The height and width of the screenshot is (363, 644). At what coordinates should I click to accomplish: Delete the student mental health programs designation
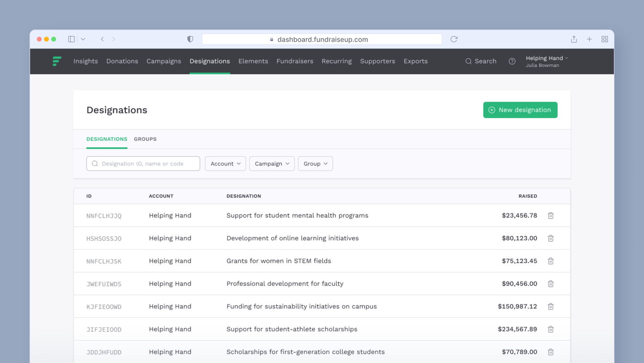coord(551,215)
